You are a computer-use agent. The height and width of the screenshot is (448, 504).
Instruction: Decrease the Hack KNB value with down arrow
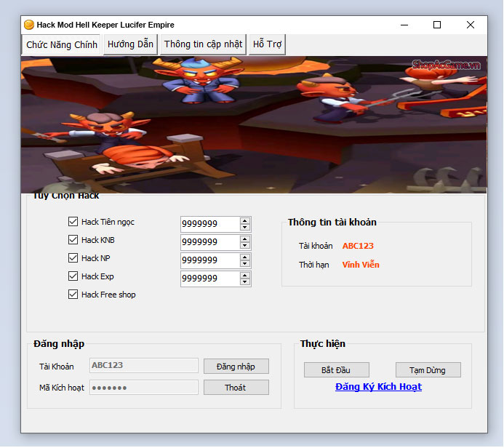[245, 246]
